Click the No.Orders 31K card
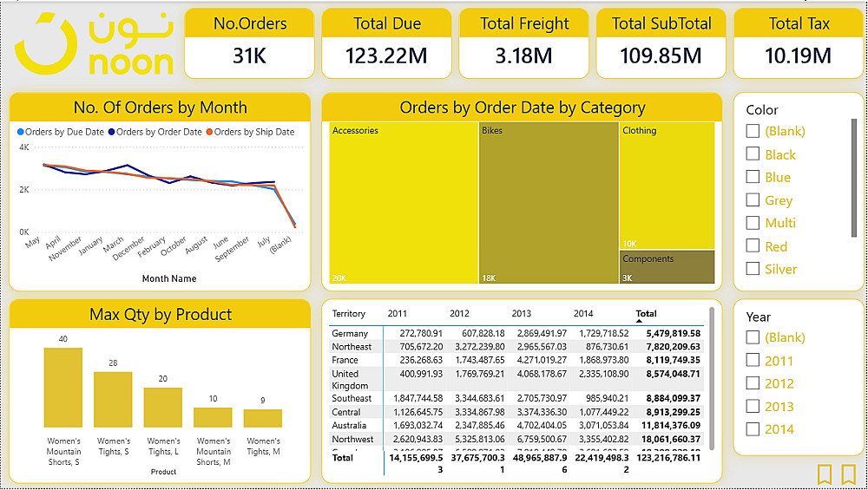868x490 pixels. (250, 44)
